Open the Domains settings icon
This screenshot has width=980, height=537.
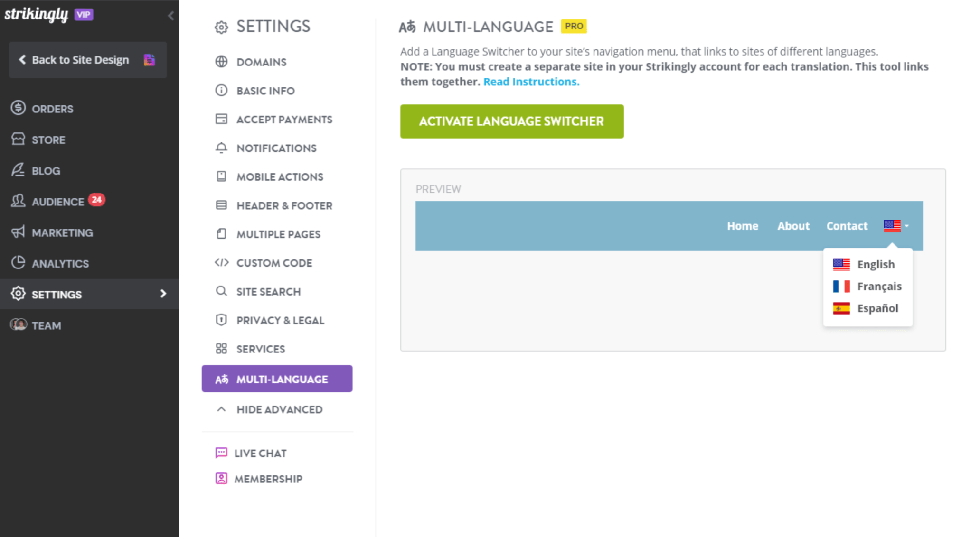click(221, 62)
